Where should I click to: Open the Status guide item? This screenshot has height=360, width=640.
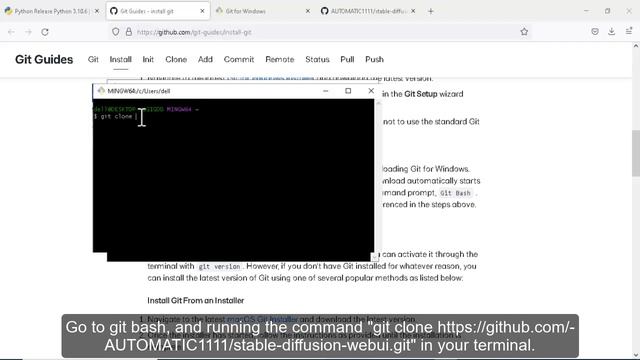tap(317, 60)
